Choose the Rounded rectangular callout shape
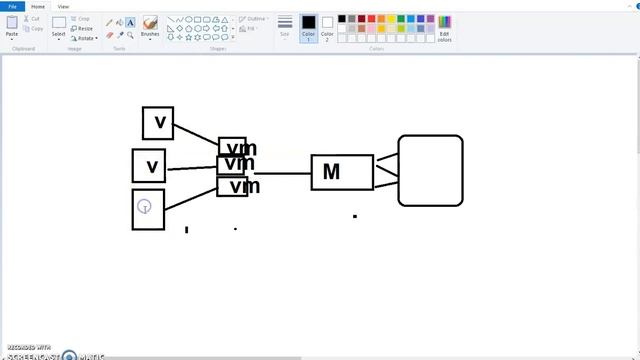640x360 pixels. 207,37
